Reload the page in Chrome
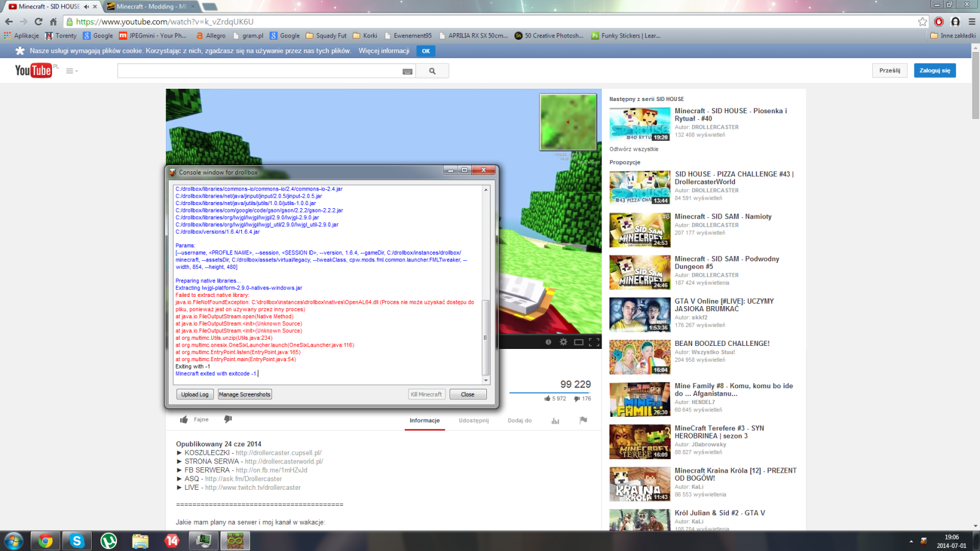The image size is (980, 551). [x=39, y=21]
